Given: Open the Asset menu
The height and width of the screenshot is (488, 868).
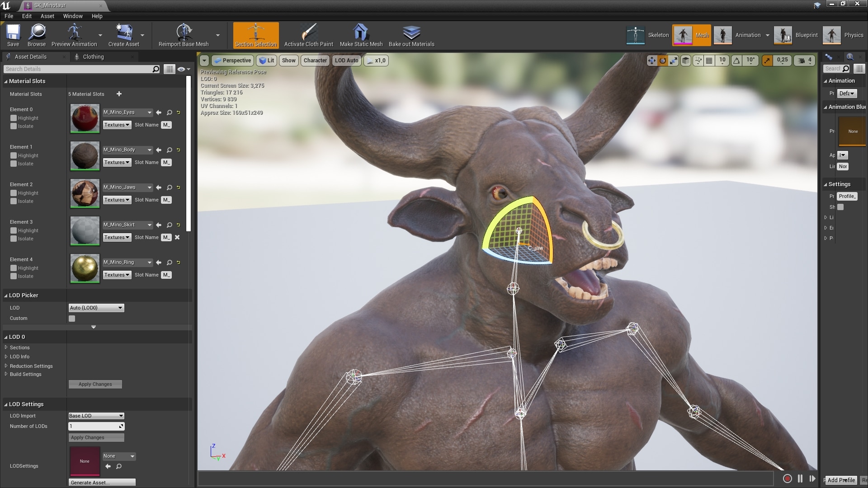Looking at the screenshot, I should [47, 16].
